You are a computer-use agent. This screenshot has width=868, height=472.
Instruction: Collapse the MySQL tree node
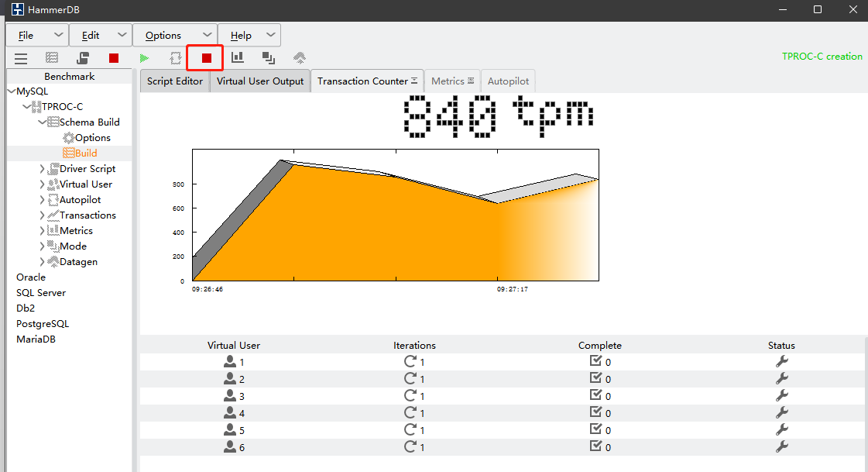tap(12, 91)
